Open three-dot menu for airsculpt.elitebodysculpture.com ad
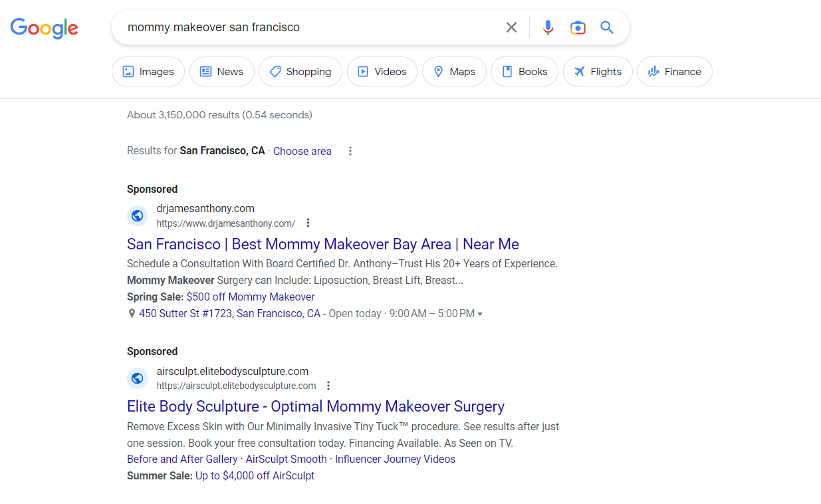Viewport: 821px width, 504px height. point(328,386)
